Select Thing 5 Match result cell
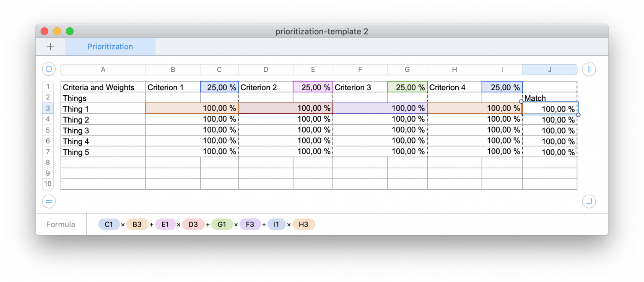Image resolution: width=644 pixels, height=282 pixels. [x=550, y=151]
